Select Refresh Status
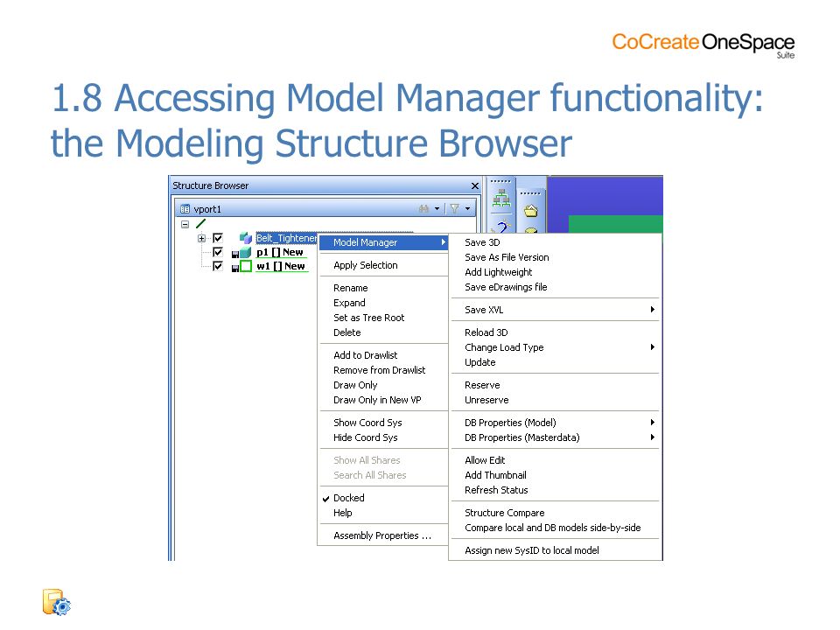This screenshot has width=840, height=630. pos(555,490)
